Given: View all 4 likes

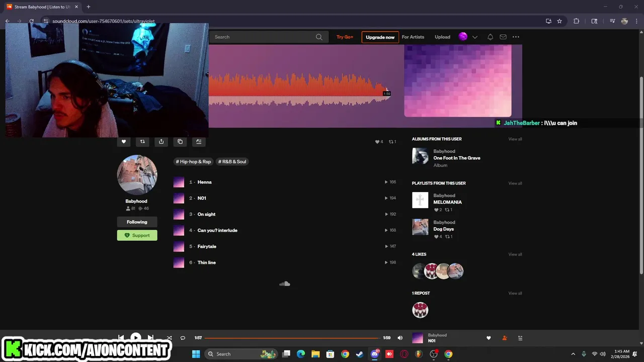Looking at the screenshot, I should (515, 254).
